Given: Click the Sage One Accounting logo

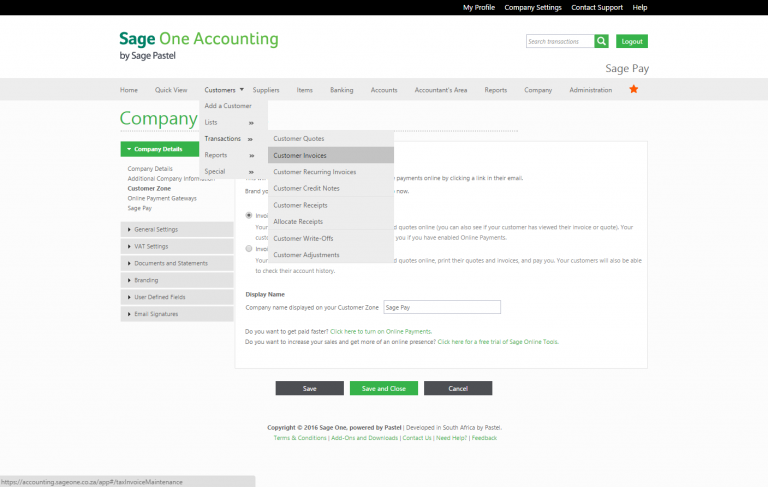Looking at the screenshot, I should pos(198,45).
